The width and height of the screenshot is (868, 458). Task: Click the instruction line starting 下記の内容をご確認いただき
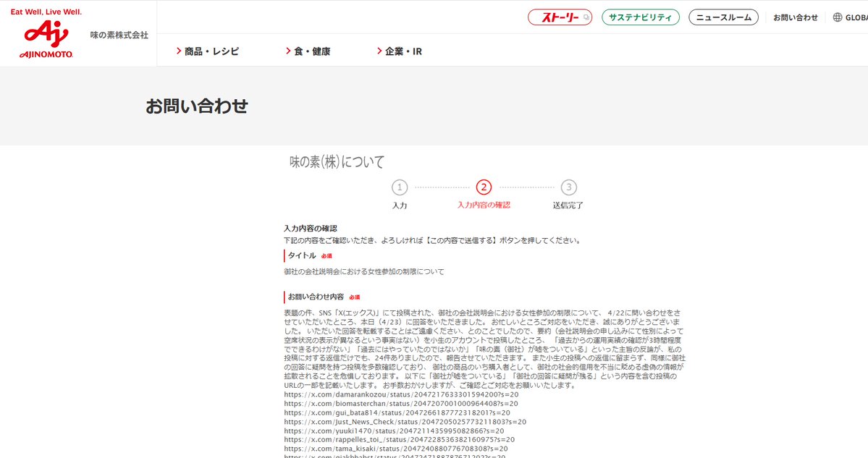[433, 241]
